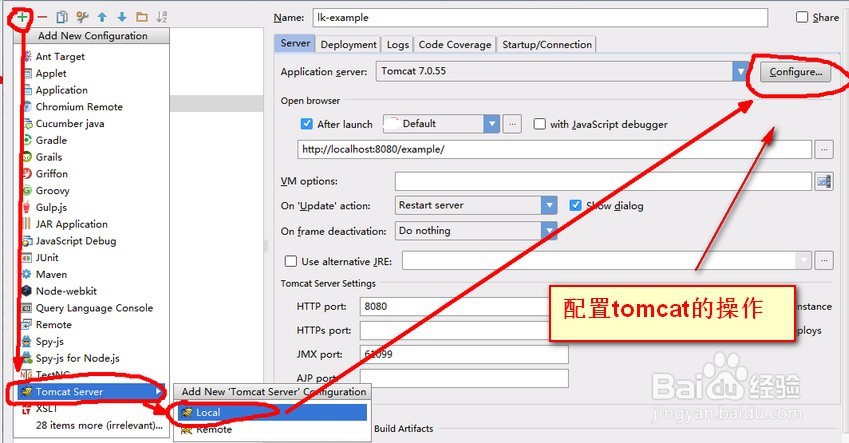Click the Configure... button
Viewport: 849px width, 443px height.
point(795,71)
